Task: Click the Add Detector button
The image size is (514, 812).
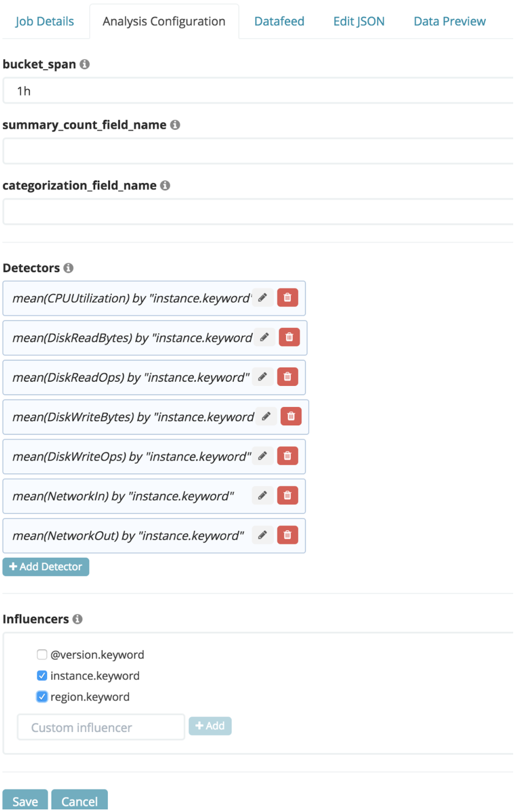Action: point(46,567)
